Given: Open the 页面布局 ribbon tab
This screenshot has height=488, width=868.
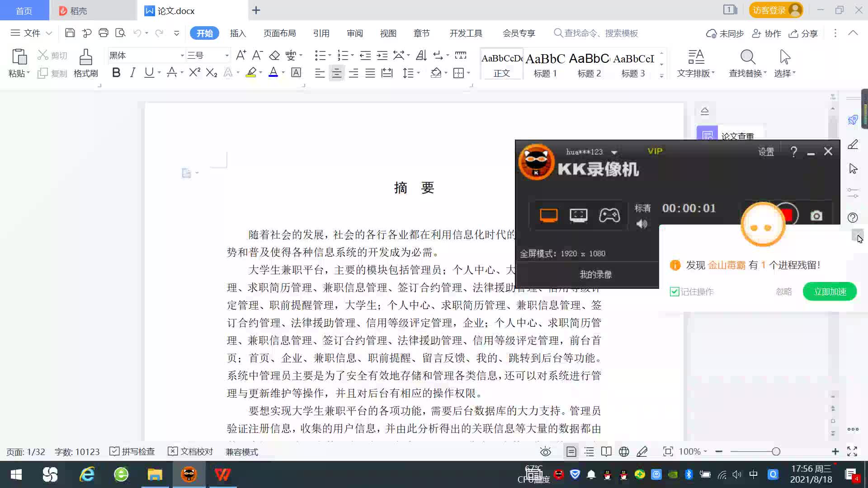Looking at the screenshot, I should click(279, 33).
